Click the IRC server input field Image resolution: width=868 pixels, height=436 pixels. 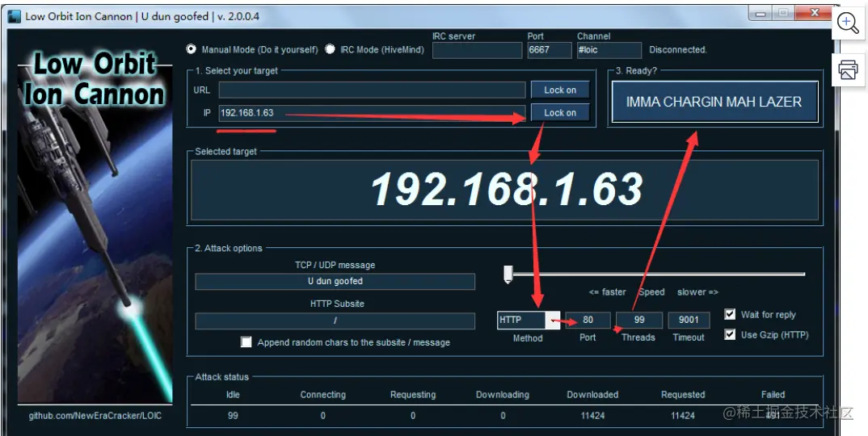click(477, 50)
